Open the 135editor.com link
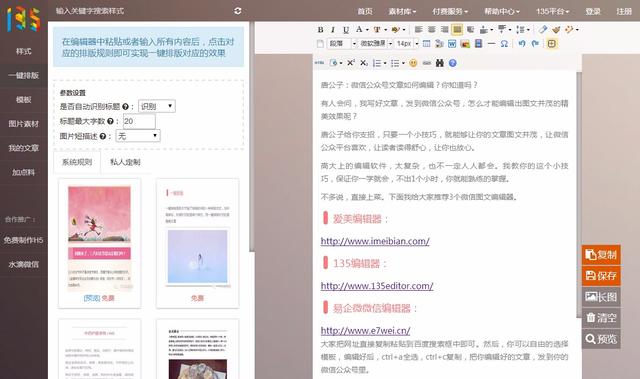 pos(377,286)
